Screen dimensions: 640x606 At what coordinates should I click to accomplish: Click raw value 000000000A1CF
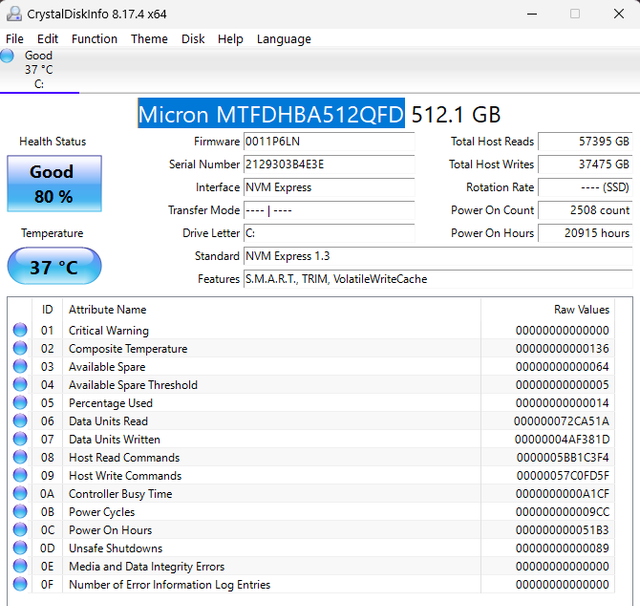[x=562, y=494]
